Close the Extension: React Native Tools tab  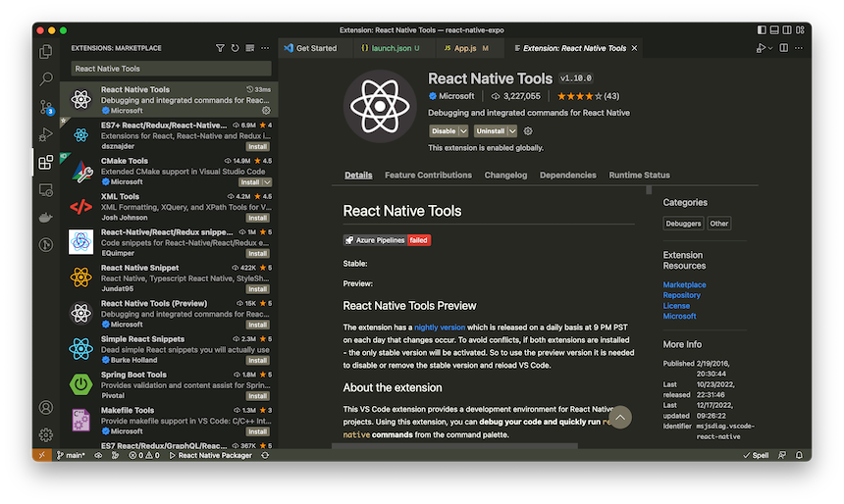pos(635,48)
